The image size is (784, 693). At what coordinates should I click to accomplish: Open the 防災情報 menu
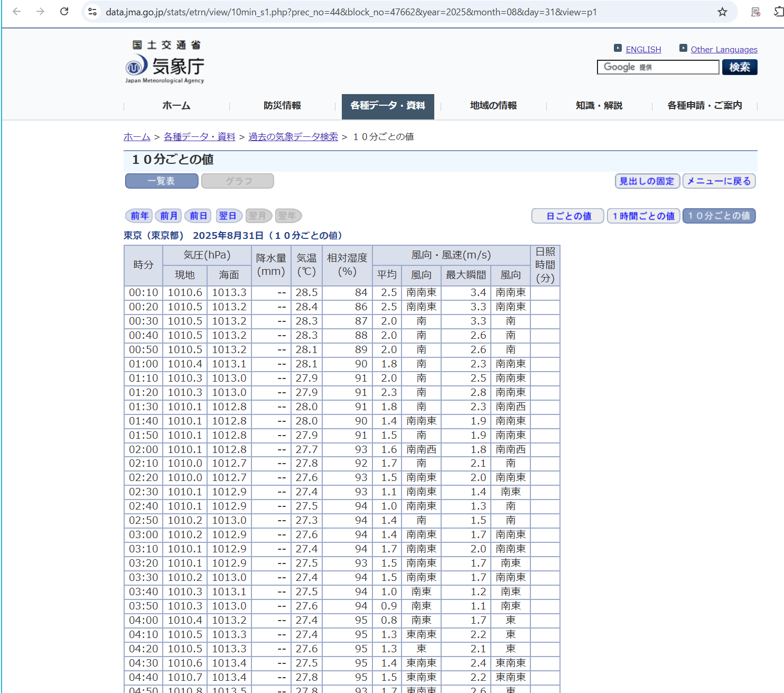(282, 106)
